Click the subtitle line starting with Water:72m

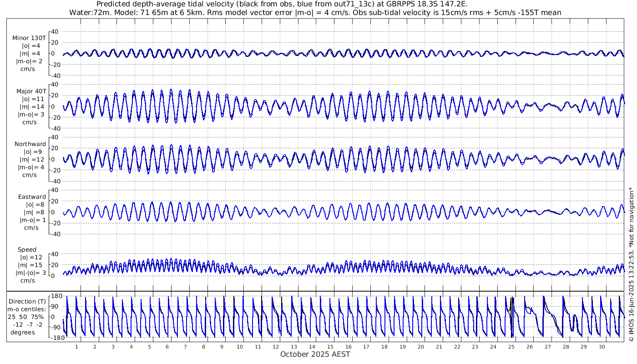pyautogui.click(x=315, y=12)
